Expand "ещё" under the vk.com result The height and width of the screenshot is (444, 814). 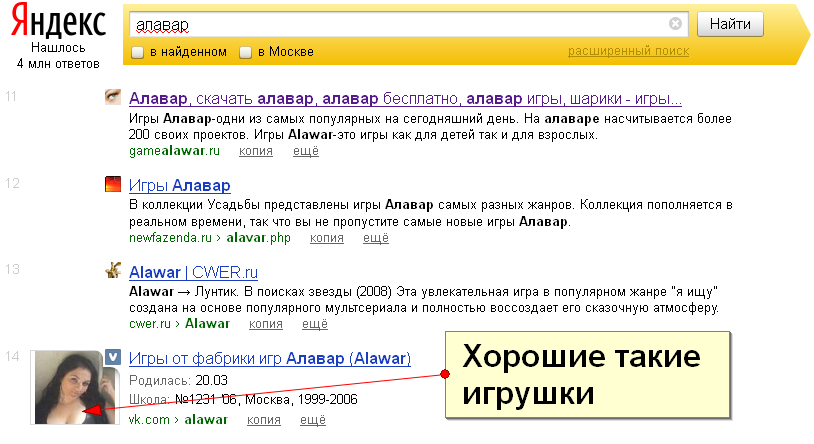312,420
